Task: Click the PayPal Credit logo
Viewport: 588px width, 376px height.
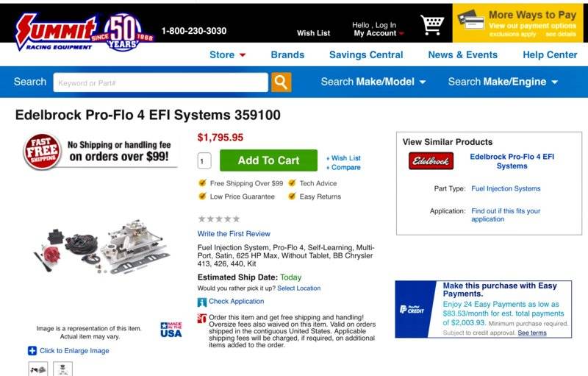Action: point(412,309)
